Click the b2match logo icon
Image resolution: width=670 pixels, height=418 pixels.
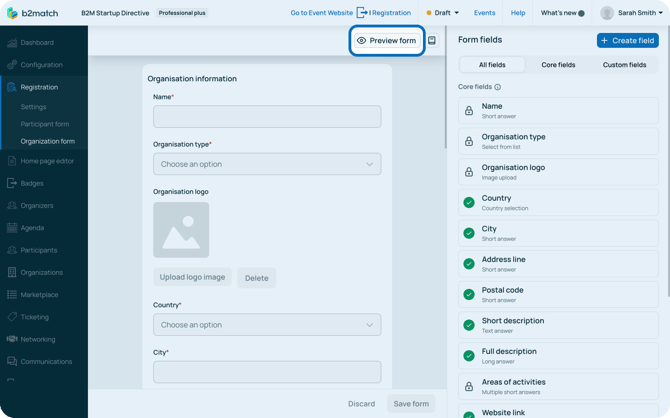tap(12, 13)
